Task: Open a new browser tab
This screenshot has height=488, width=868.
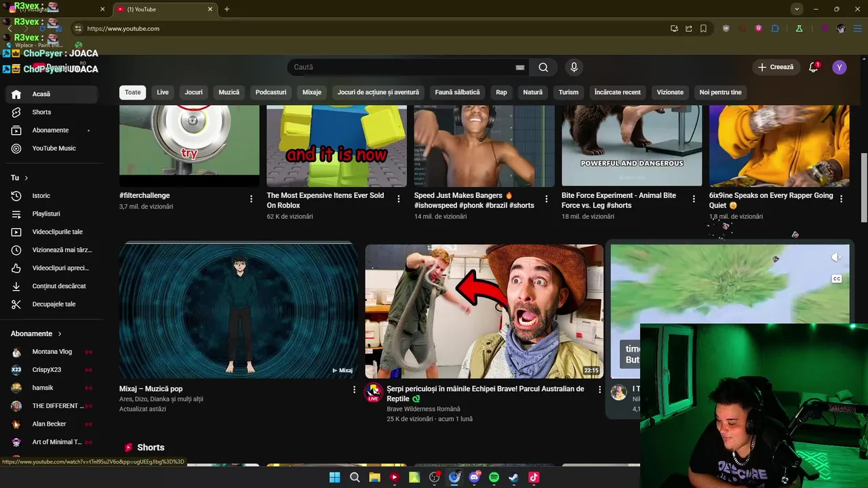Action: (226, 9)
